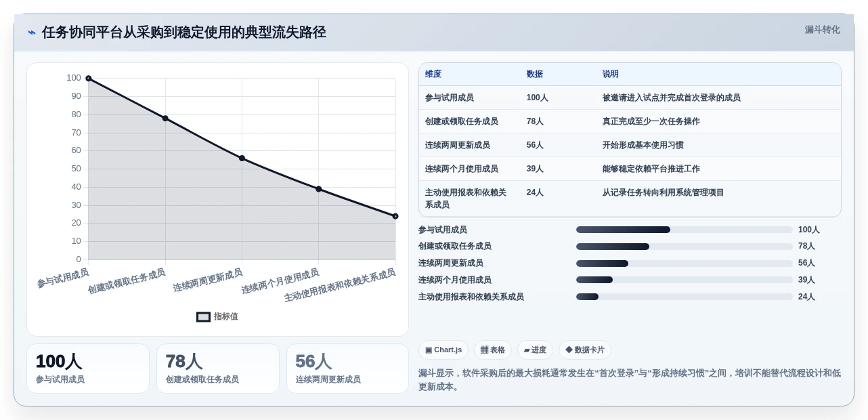The image size is (868, 420).
Task: Click the 创建或领取任务成员 progress bar
Action: (x=684, y=247)
